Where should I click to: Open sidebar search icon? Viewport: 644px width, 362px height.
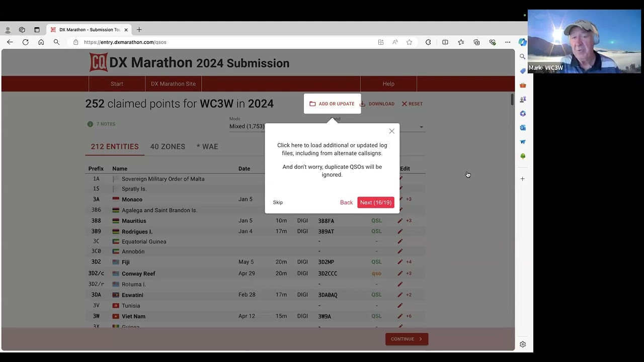[x=523, y=57]
